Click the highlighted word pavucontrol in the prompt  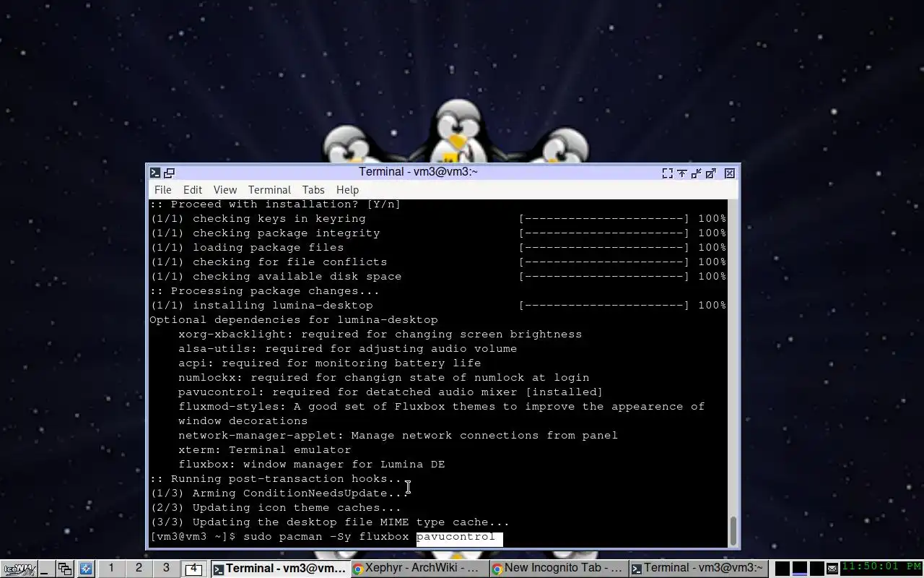click(456, 537)
